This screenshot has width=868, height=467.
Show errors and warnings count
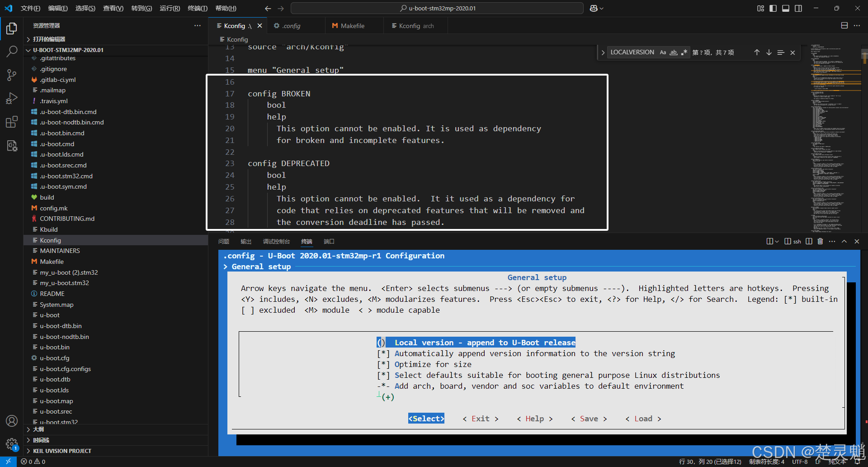tap(33, 462)
